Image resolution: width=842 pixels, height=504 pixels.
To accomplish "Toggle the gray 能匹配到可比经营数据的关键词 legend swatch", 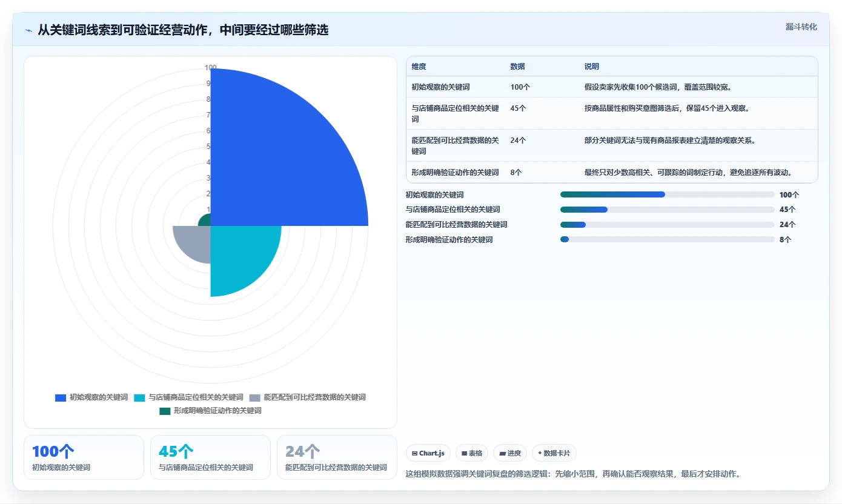I will tap(254, 398).
